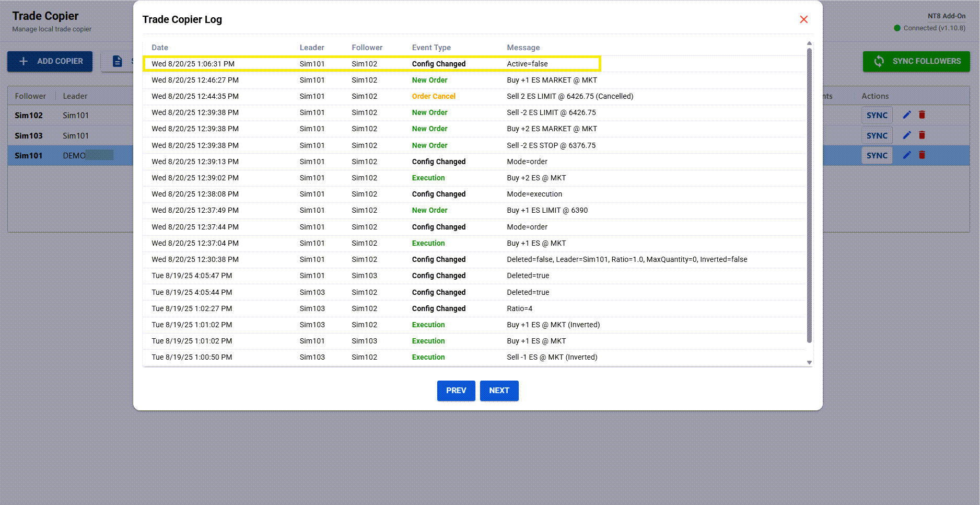The image size is (980, 505).
Task: Click 'Sell 2 ES LIMIT @ 6426.75 (Cancelled)'
Action: pyautogui.click(x=570, y=96)
